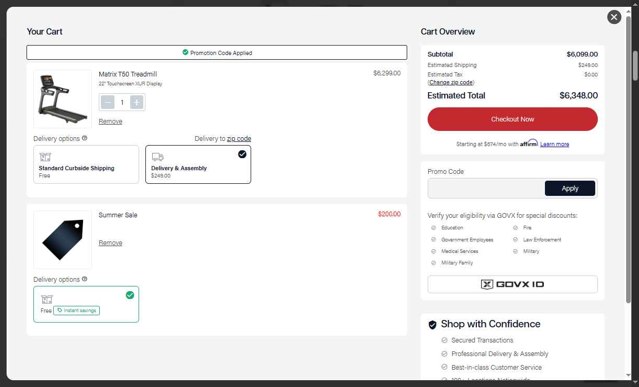Click the Fire eligibility check icon

(x=516, y=228)
